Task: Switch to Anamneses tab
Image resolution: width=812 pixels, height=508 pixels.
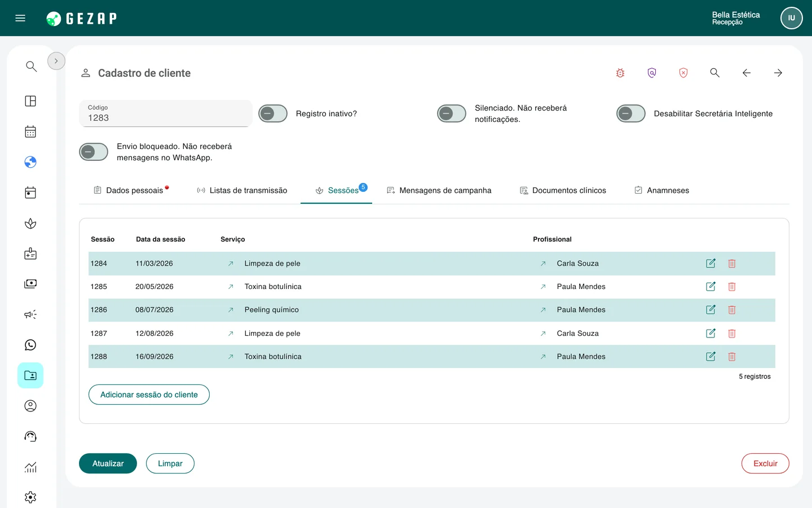Action: [662, 190]
